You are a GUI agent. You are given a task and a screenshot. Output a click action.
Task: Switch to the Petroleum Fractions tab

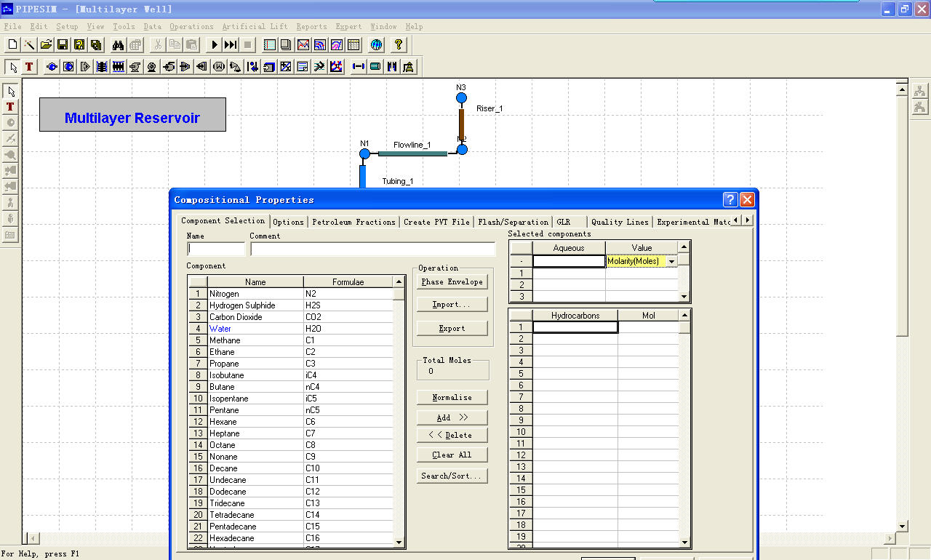[x=354, y=222]
